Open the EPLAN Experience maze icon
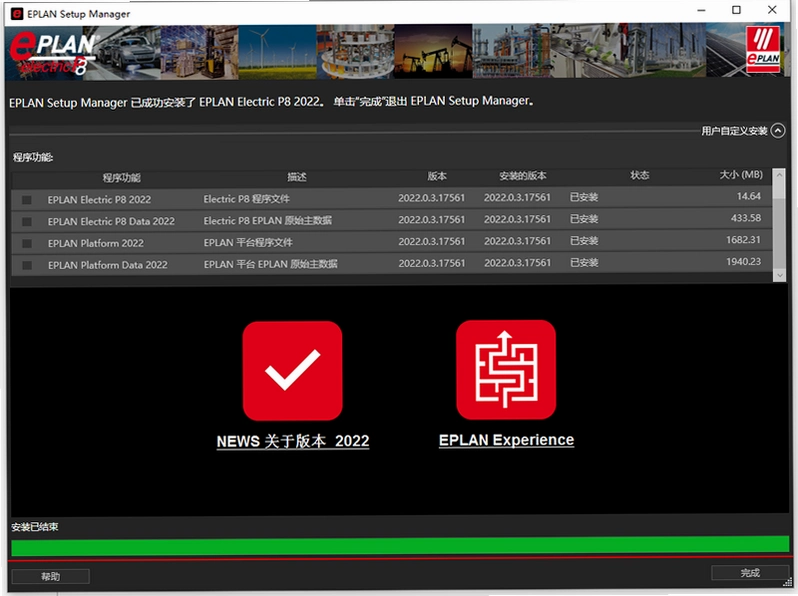 click(506, 370)
